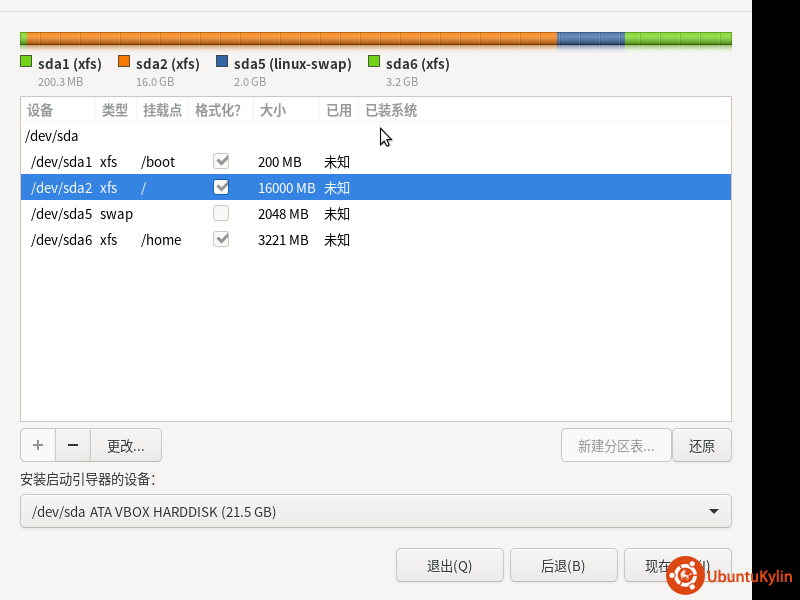Viewport: 800px width, 600px height.
Task: Select the /dev/sda disk tree row
Action: 53,136
